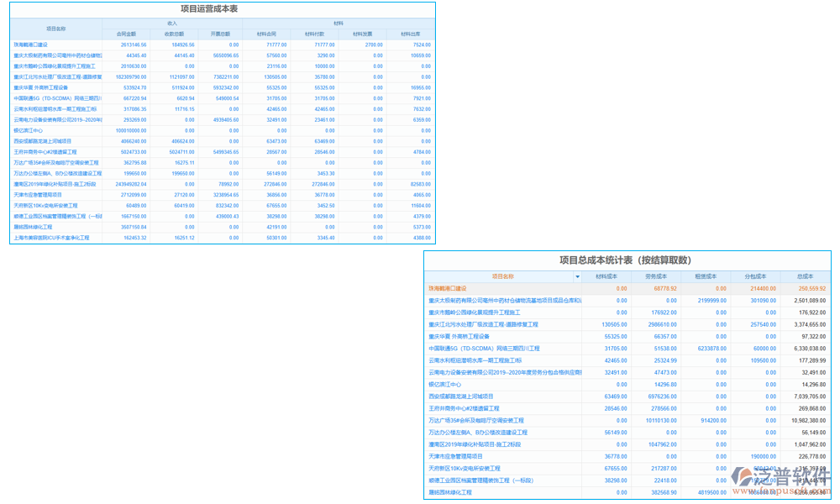
Task: Click the 劳务成本 column header
Action: tap(656, 277)
